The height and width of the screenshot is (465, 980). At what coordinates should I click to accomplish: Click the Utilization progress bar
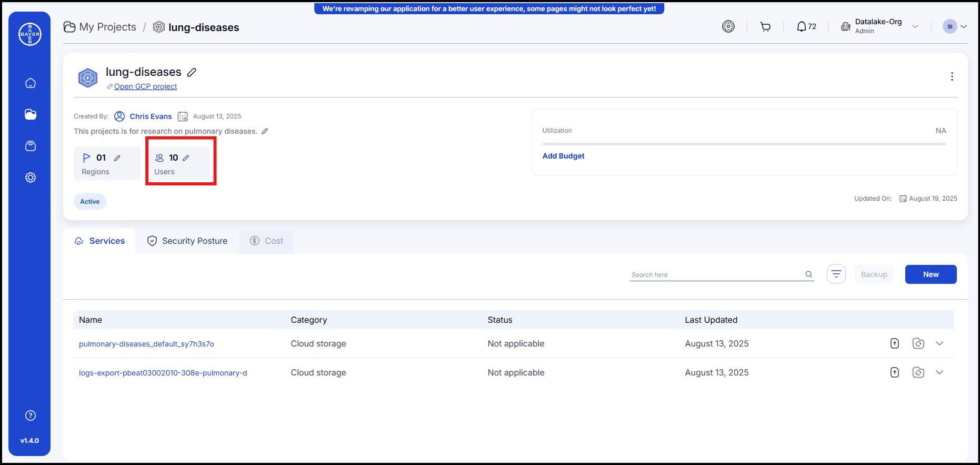(744, 144)
